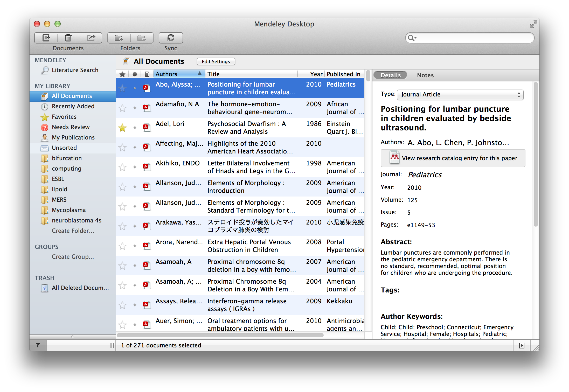The height and width of the screenshot is (392, 569).
Task: Open PDF icon for Abo, Alyssa document
Action: pos(147,88)
